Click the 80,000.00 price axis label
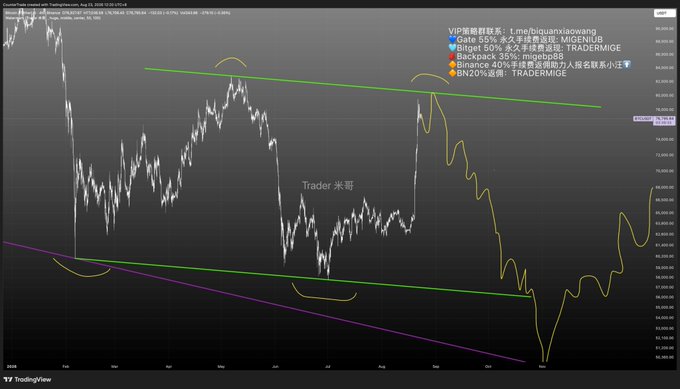Image resolution: width=680 pixels, height=389 pixels. [665, 95]
